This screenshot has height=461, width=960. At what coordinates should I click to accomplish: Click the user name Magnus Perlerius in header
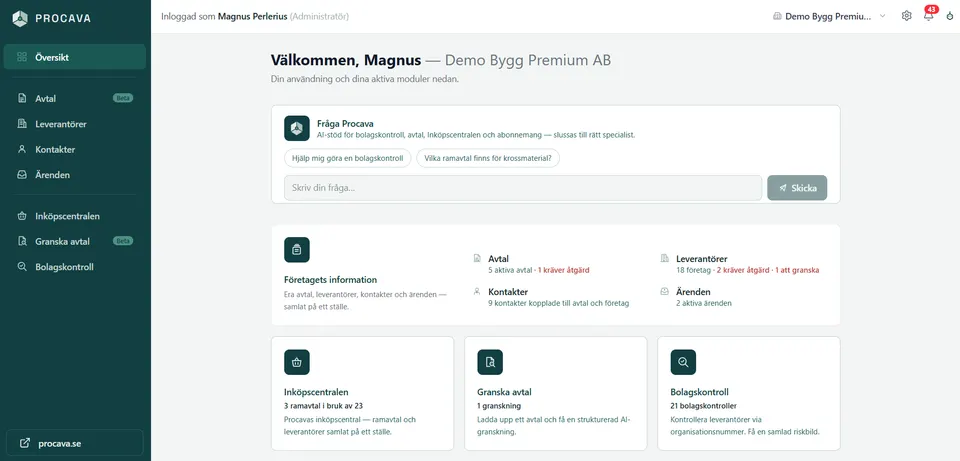coord(252,17)
